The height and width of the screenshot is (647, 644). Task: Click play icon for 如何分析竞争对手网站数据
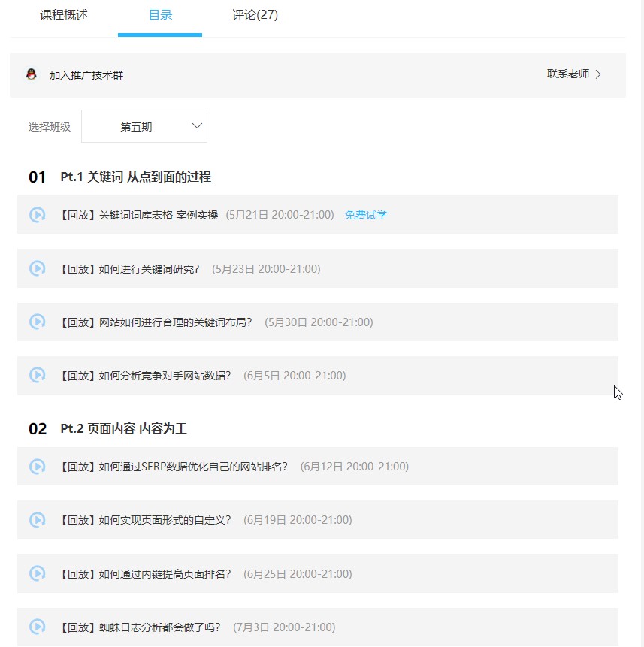[x=37, y=375]
